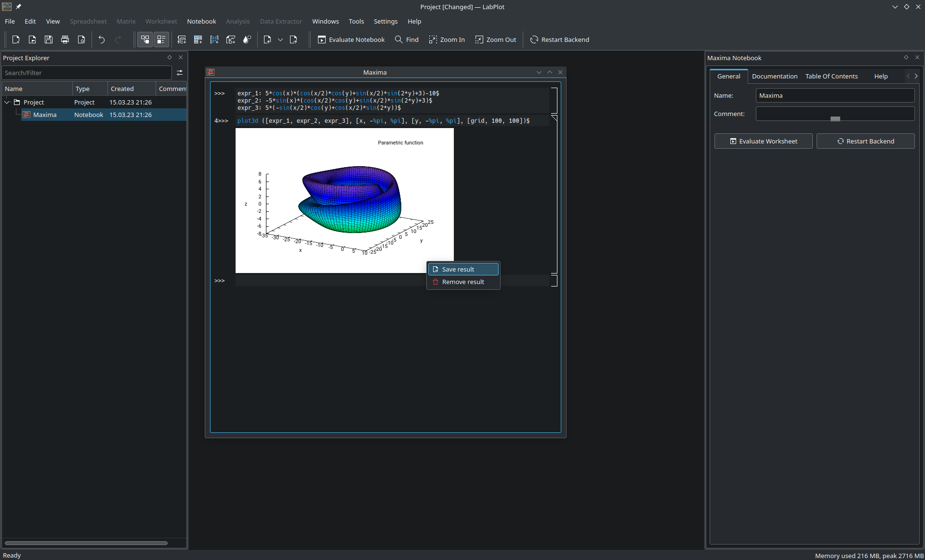This screenshot has width=925, height=560.
Task: Click the Search/Filter input field
Action: (87, 72)
